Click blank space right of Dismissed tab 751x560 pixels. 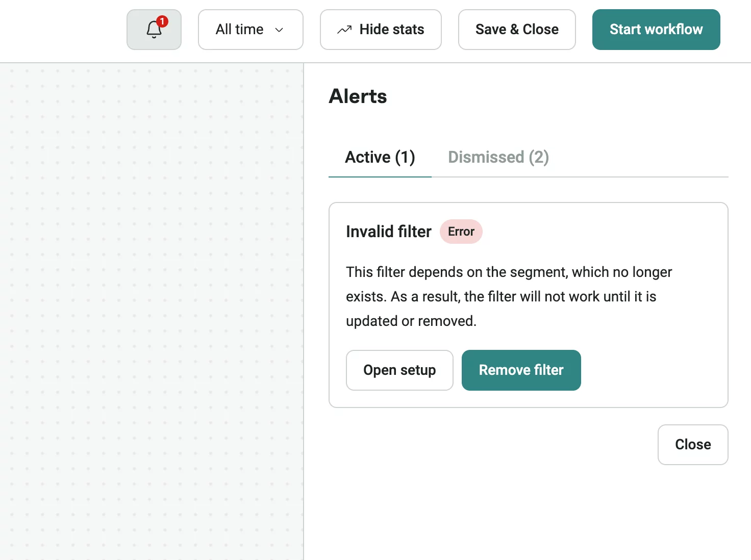tap(638, 157)
